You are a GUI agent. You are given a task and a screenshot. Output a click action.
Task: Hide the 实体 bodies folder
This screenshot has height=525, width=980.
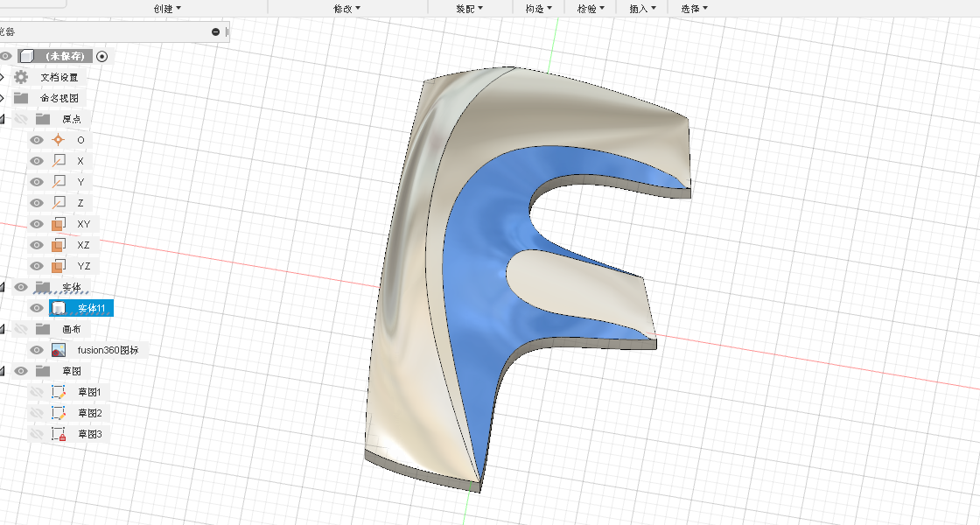(x=21, y=287)
